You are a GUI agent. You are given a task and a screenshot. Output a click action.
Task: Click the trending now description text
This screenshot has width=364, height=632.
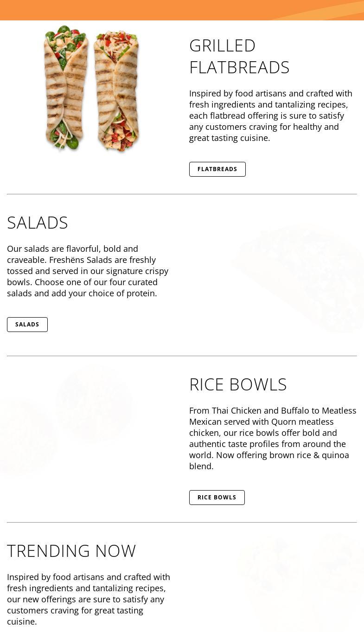pos(89,599)
